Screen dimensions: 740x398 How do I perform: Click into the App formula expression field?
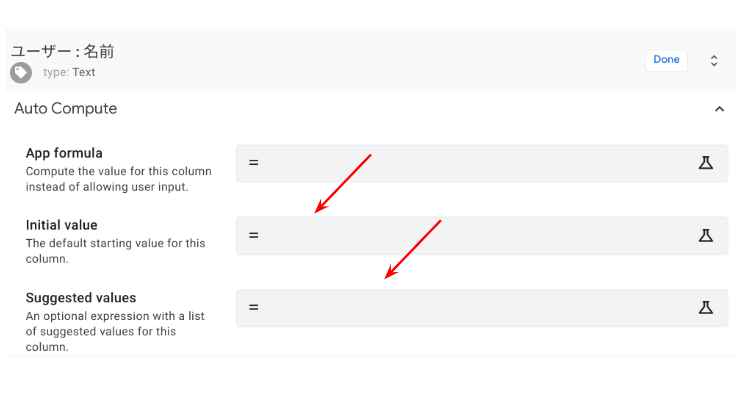[482, 163]
